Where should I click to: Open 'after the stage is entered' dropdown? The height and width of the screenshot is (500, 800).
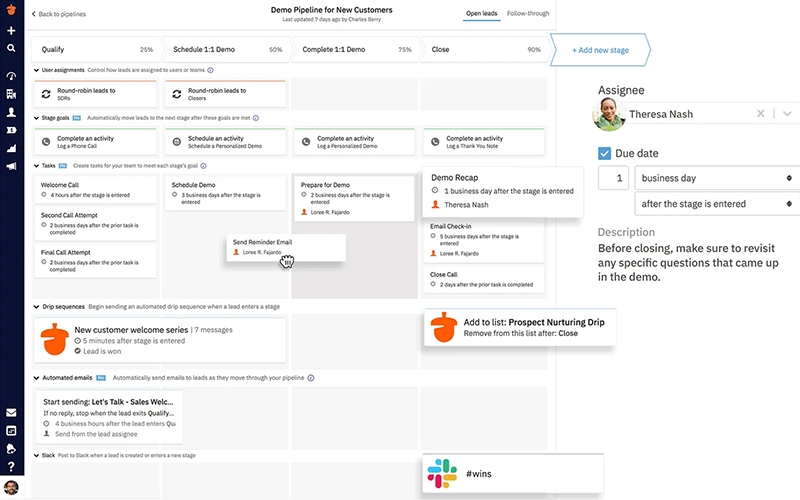(717, 204)
